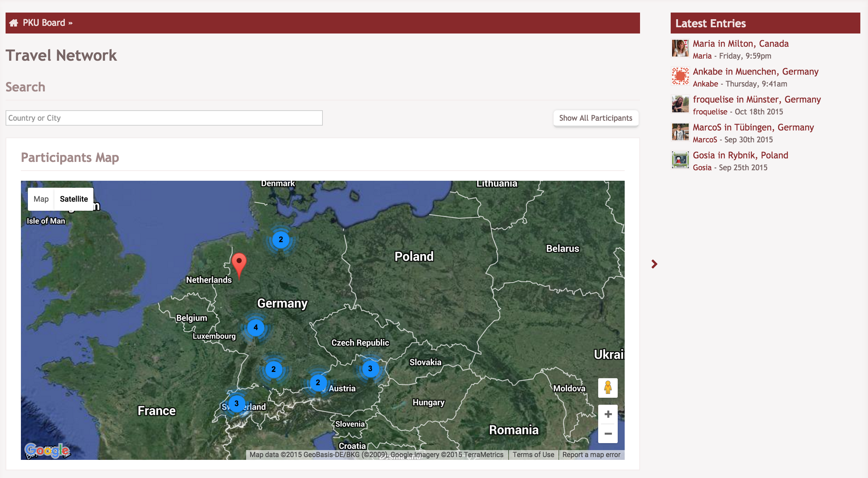Click the France label on the map

[157, 411]
